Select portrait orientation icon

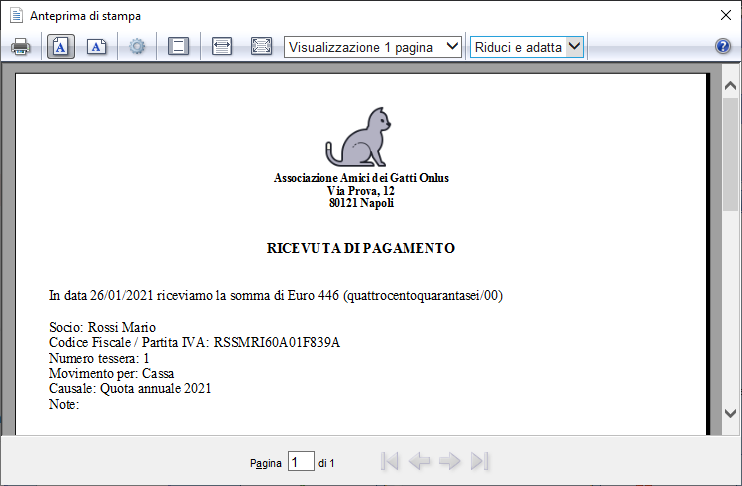(61, 46)
